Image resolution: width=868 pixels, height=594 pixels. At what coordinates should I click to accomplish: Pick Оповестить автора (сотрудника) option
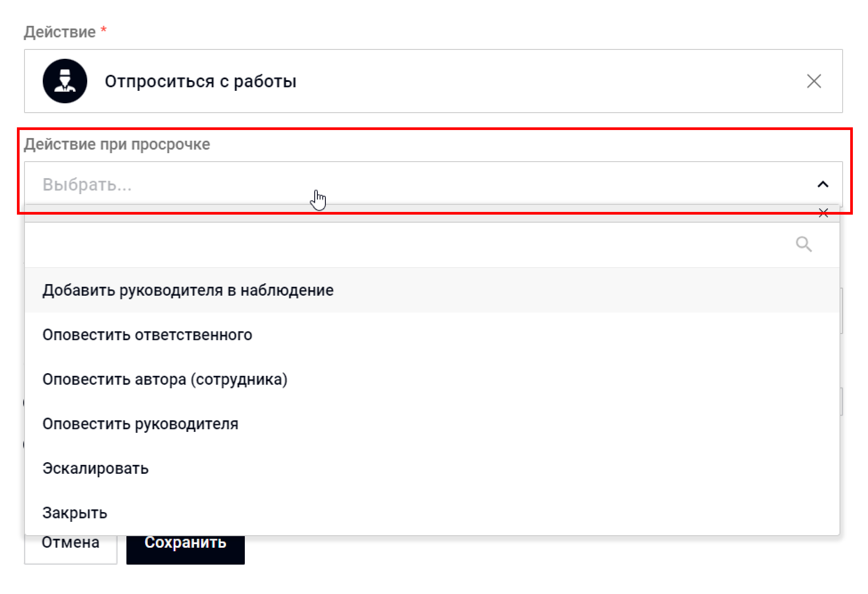coord(165,379)
